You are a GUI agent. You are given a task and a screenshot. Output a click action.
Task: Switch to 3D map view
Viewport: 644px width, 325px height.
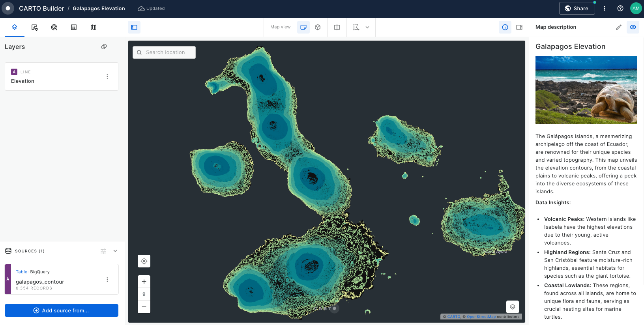[x=318, y=27]
